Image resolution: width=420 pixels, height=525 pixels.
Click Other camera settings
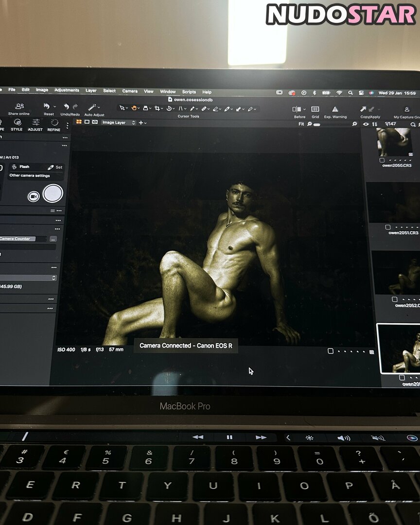30,175
